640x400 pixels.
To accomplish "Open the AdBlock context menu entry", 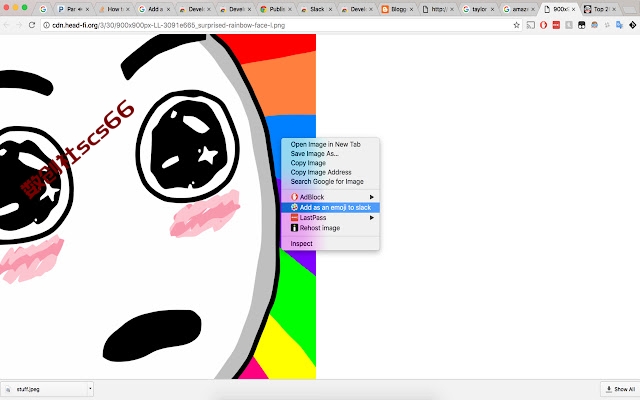I will coord(330,197).
